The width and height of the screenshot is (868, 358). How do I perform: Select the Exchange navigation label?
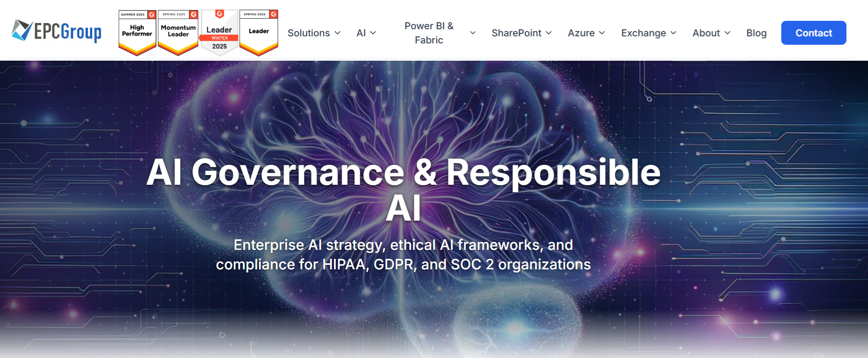click(x=643, y=33)
